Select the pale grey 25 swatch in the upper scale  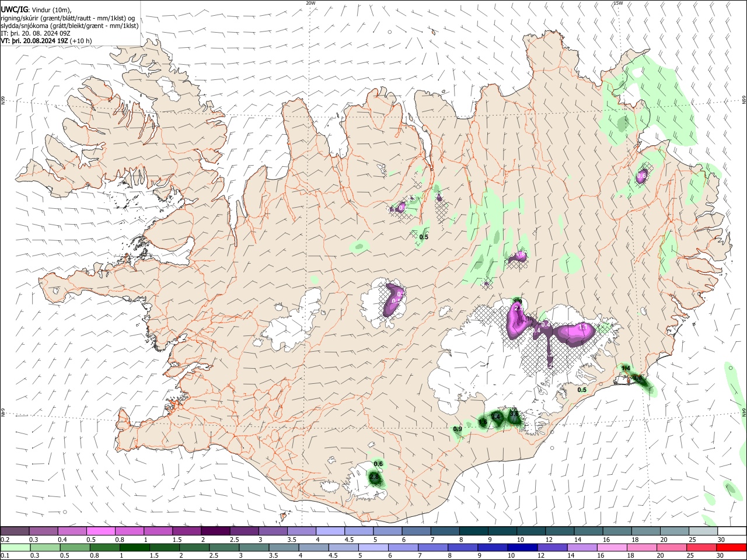[x=703, y=531]
